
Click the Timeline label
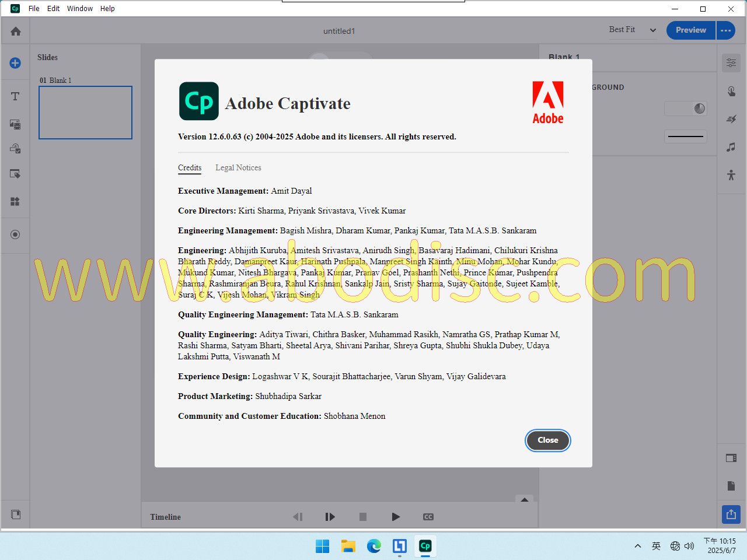pos(165,517)
